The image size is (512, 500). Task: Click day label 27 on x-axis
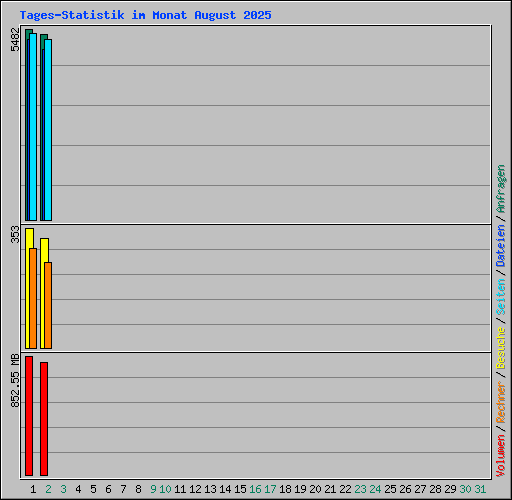pos(420,489)
